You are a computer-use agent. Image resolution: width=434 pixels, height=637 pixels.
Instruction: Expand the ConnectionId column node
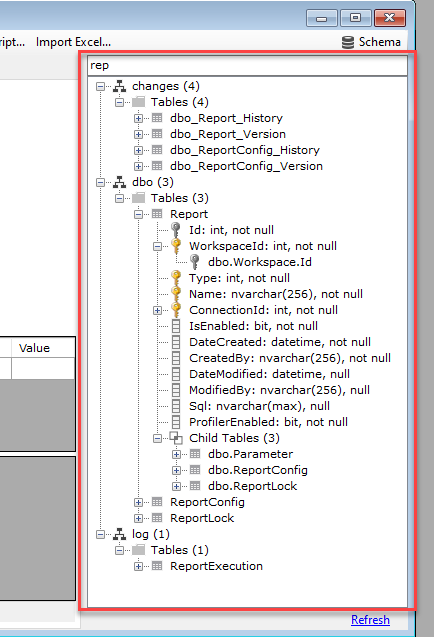157,310
